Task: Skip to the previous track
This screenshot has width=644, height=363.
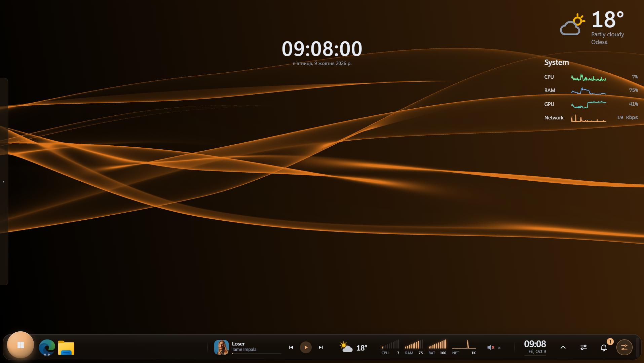Action: [x=291, y=347]
